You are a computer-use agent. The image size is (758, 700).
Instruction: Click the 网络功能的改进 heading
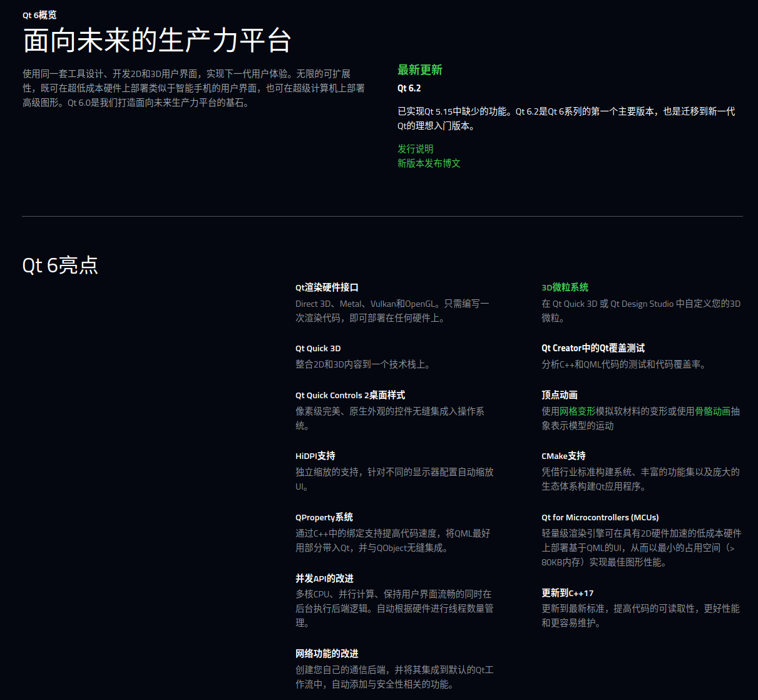point(326,653)
